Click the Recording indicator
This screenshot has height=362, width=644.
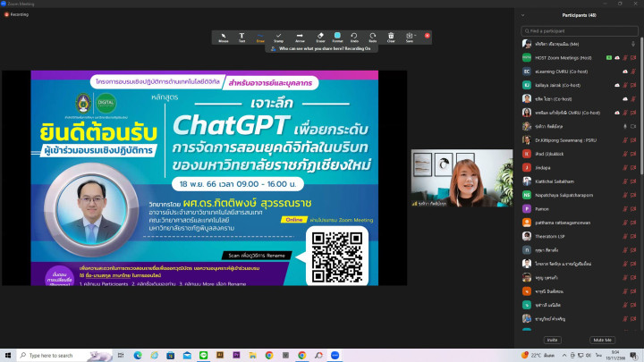click(17, 14)
